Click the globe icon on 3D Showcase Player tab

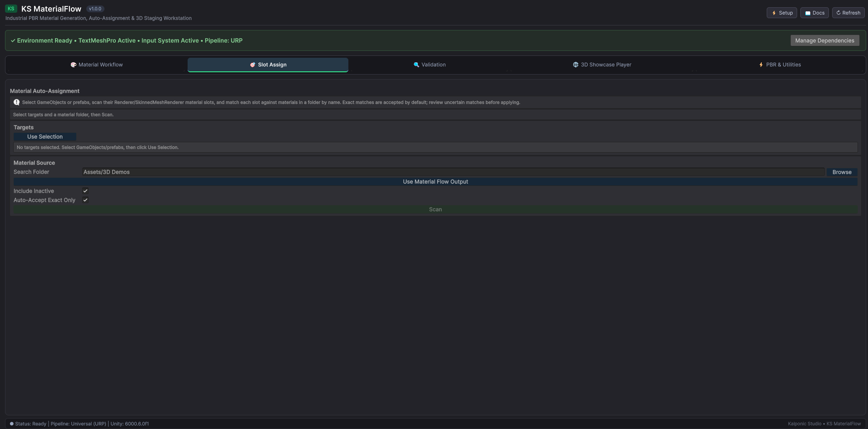pos(575,65)
